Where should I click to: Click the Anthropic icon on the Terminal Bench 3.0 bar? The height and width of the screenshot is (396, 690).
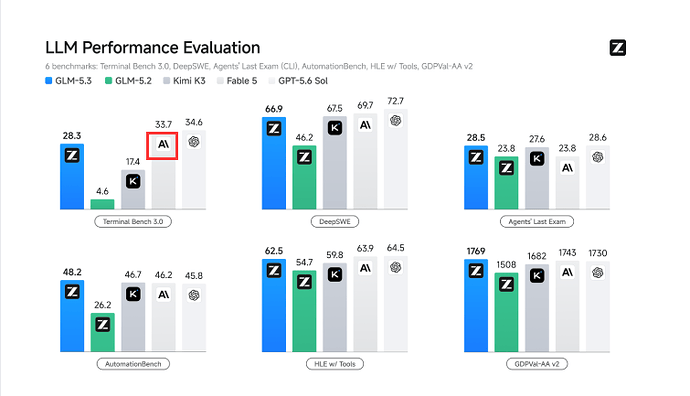point(163,144)
